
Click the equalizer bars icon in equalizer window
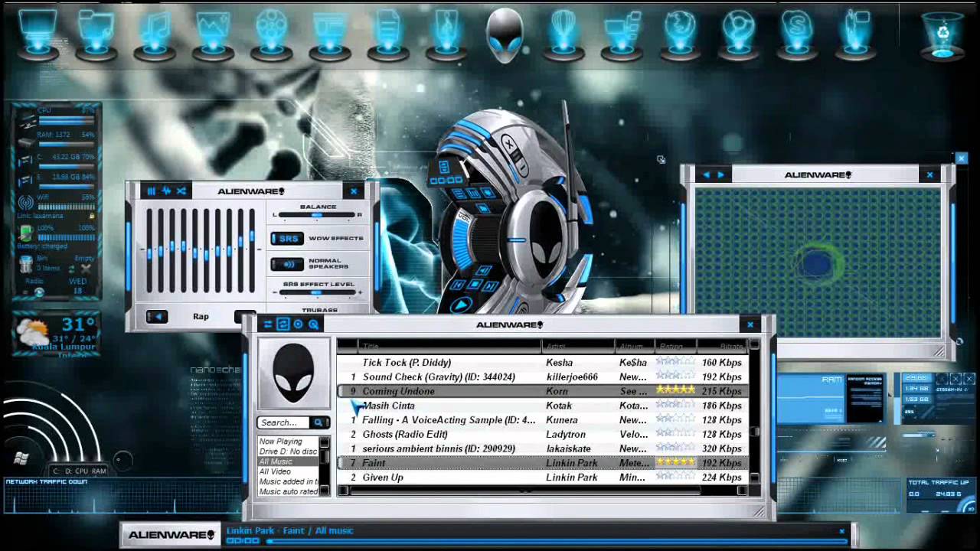(151, 191)
